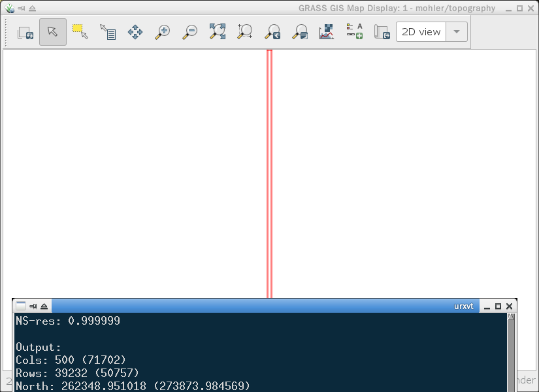Open the 2D view mode dropdown
Image resolution: width=539 pixels, height=392 pixels.
(x=431, y=32)
